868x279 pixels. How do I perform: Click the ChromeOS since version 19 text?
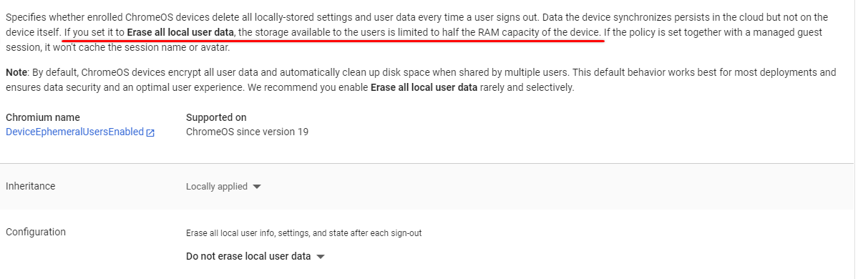tap(247, 132)
